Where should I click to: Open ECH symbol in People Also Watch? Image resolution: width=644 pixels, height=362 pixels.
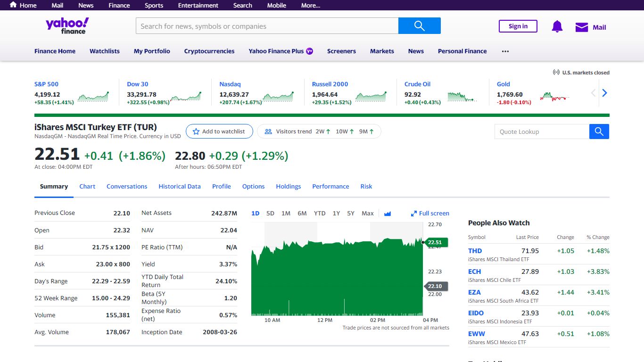click(475, 271)
